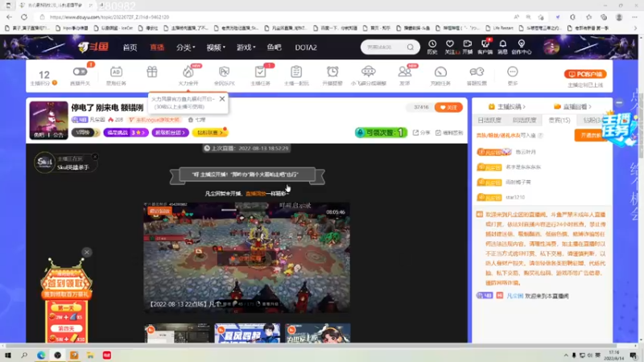Click the browser address bar URL
This screenshot has width=644, height=362.
(x=109, y=17)
